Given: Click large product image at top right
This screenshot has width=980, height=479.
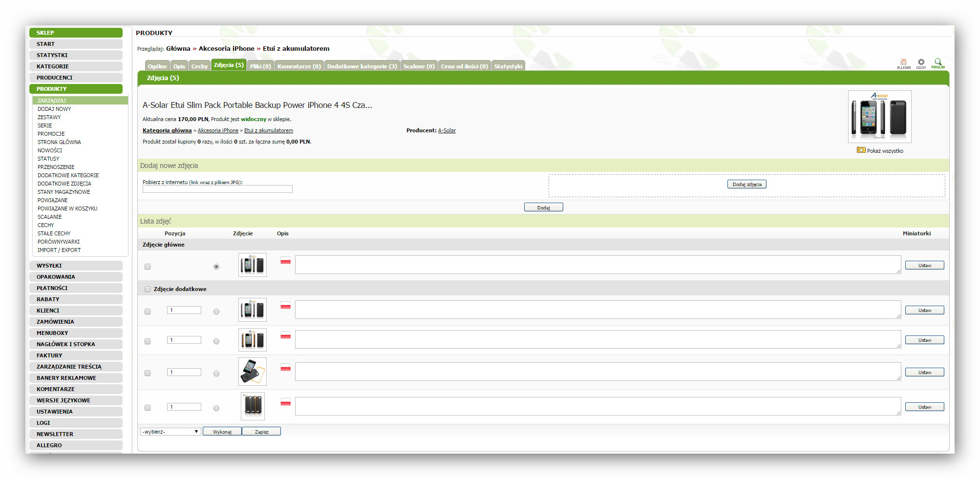Looking at the screenshot, I should [x=879, y=116].
